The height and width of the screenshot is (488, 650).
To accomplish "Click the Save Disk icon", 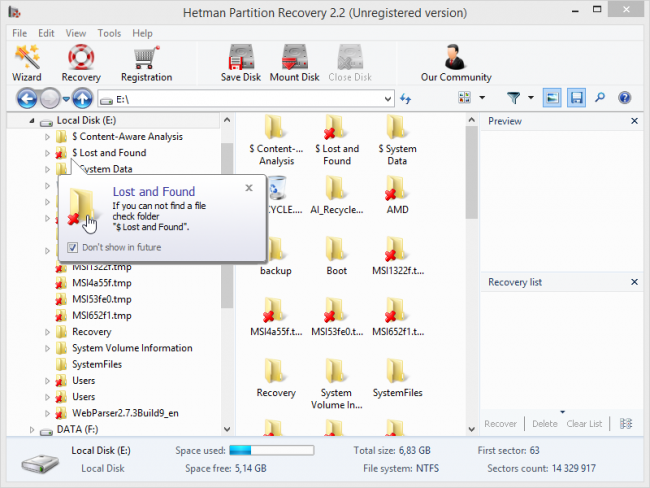I will (240, 57).
